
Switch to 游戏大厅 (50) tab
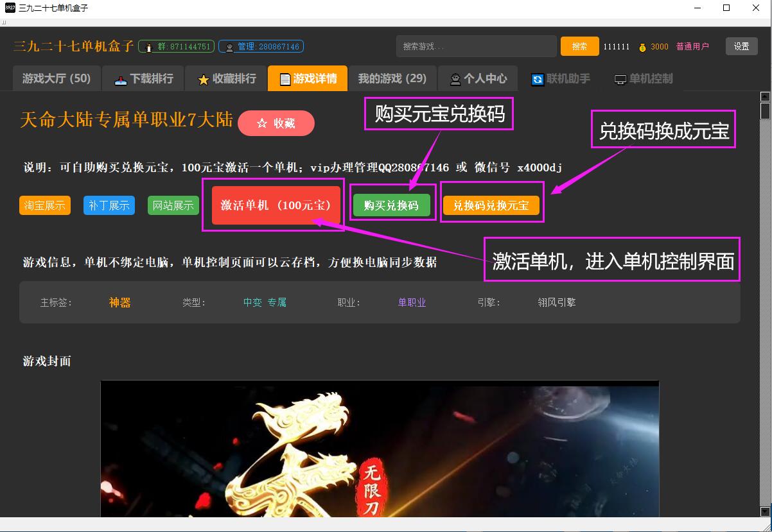pyautogui.click(x=57, y=79)
